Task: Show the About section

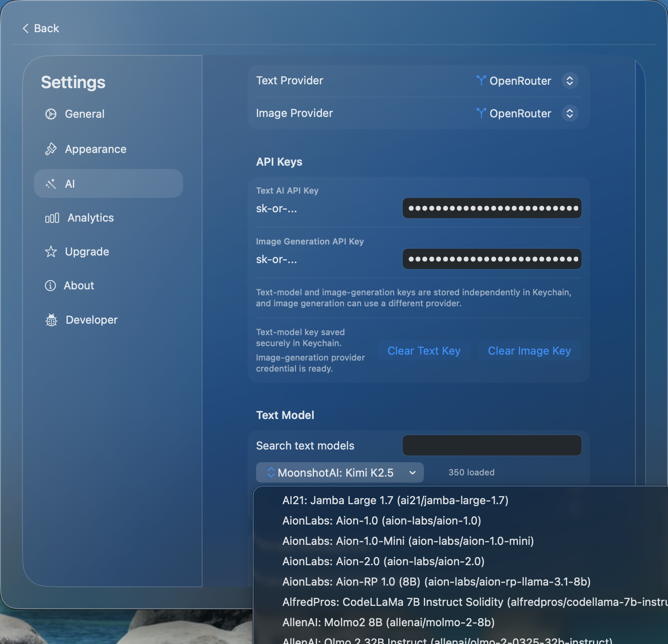Action: 109,286
